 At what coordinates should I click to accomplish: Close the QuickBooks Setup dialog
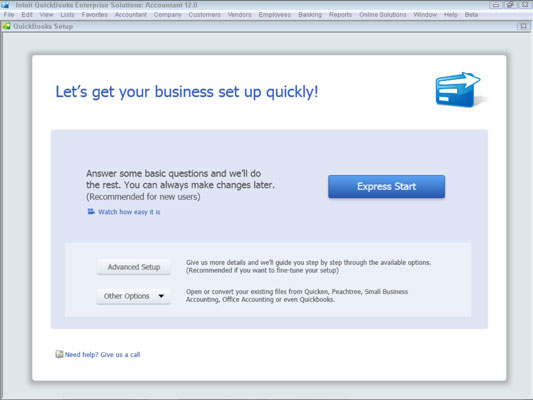tap(523, 26)
